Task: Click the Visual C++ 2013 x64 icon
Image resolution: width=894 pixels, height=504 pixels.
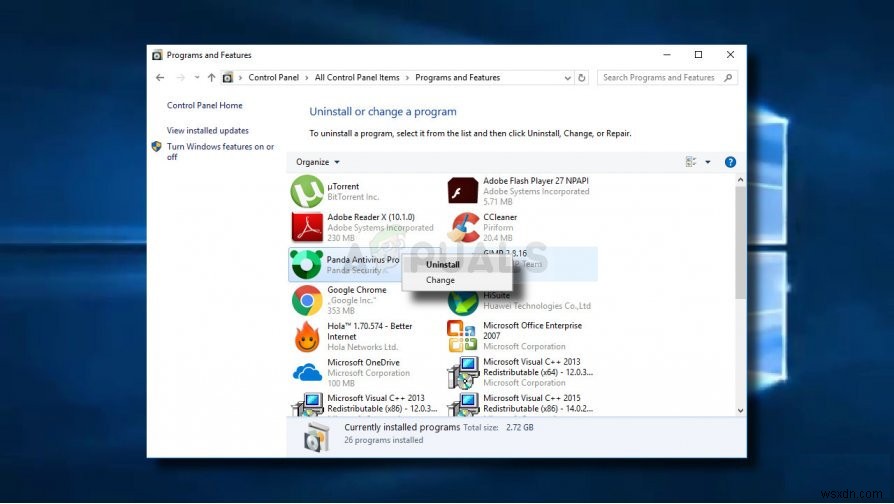Action: tap(463, 372)
